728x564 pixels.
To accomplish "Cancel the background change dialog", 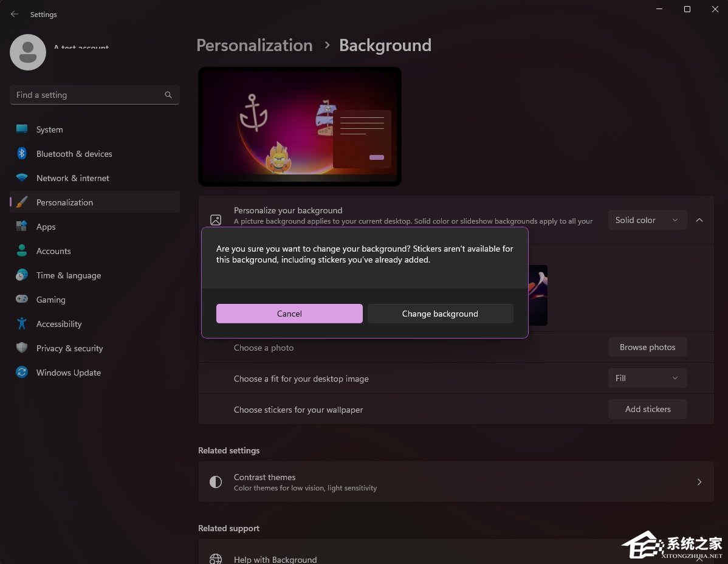I will pos(289,314).
